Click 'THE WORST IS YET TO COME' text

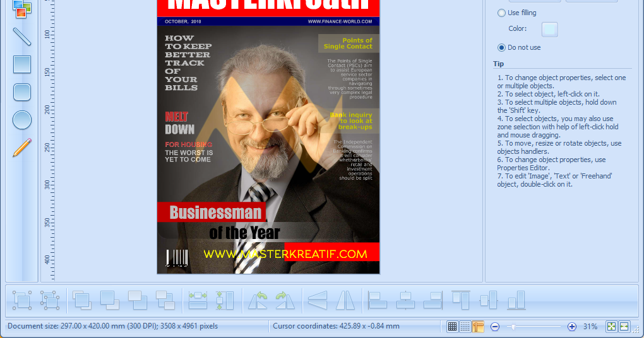[189, 156]
